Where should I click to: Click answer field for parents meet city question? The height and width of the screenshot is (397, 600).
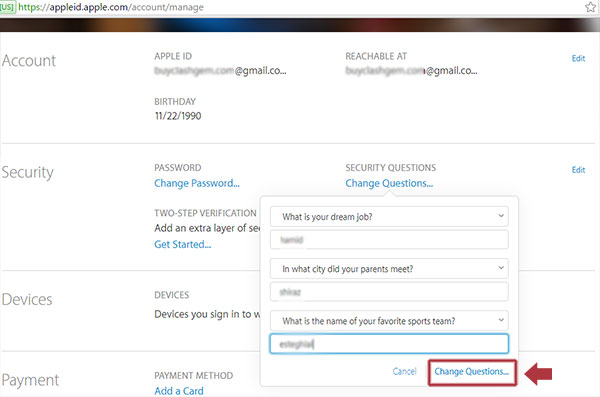click(389, 292)
